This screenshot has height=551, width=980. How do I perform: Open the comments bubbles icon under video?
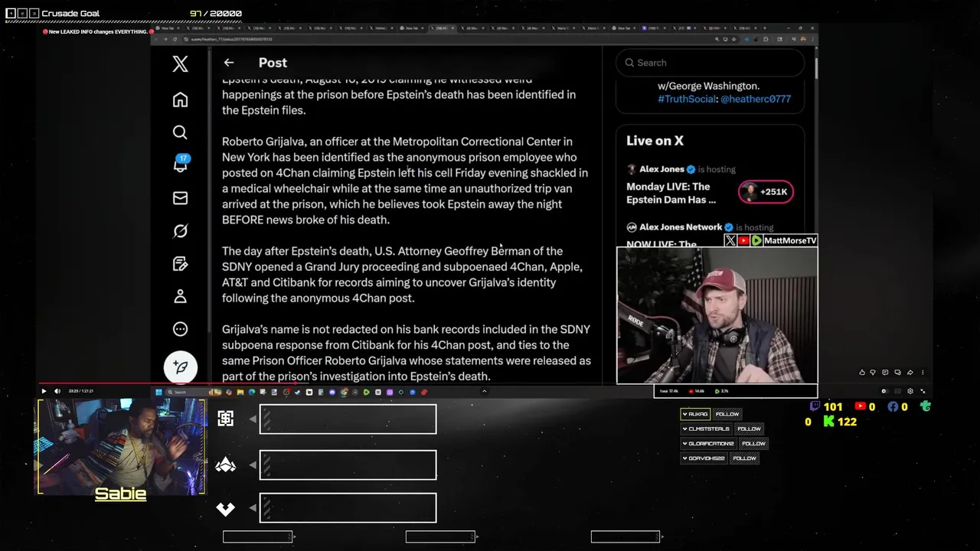click(897, 373)
